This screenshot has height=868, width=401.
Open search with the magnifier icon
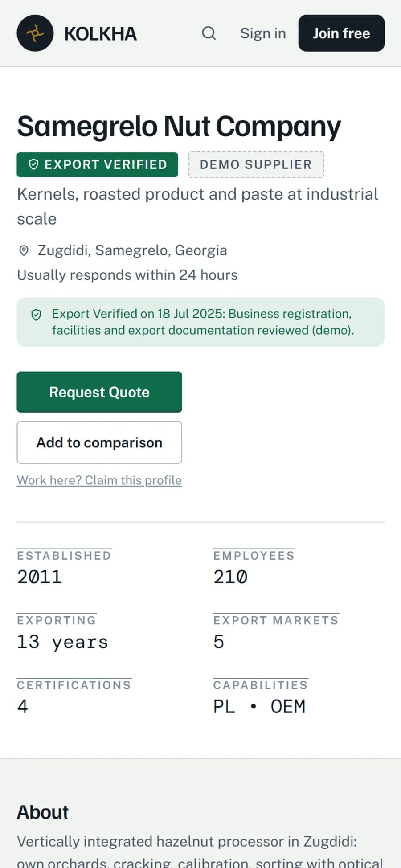pos(209,33)
